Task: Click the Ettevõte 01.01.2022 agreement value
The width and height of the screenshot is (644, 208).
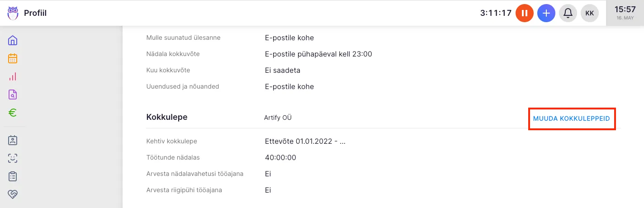Action: point(305,141)
